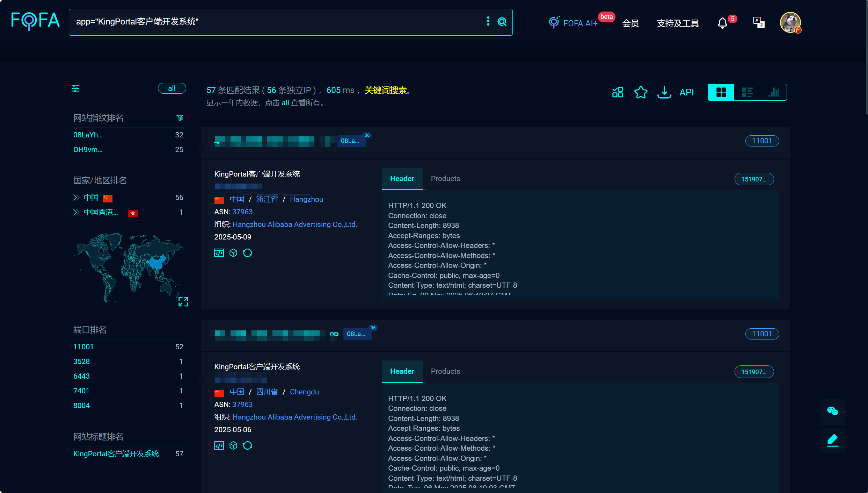The height and width of the screenshot is (493, 868).
Task: Expand the world map to fullscreen
Action: [x=183, y=301]
